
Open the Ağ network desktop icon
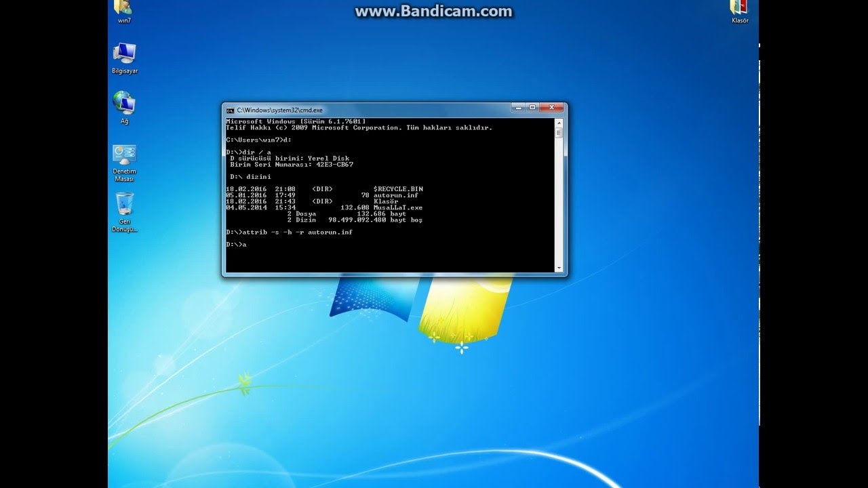pyautogui.click(x=124, y=107)
